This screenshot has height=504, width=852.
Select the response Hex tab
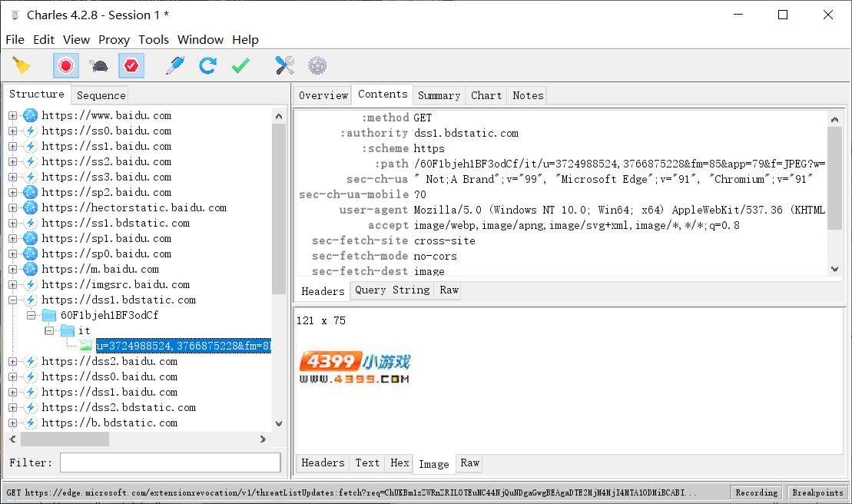[399, 463]
